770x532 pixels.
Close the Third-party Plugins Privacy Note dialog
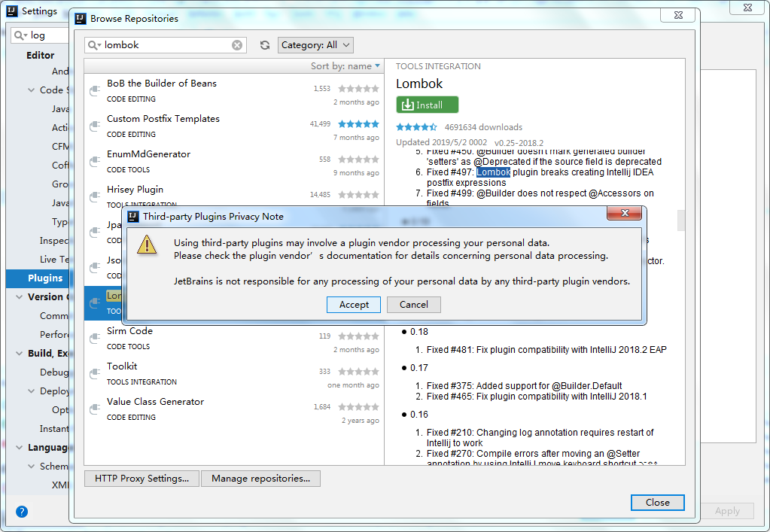click(x=624, y=212)
